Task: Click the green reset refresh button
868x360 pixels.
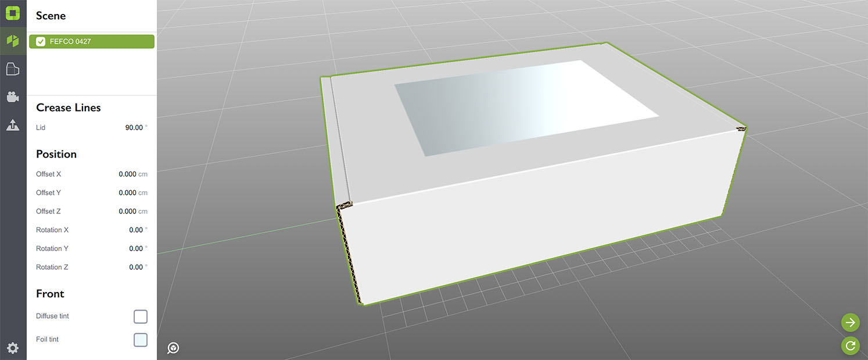Action: click(x=850, y=345)
